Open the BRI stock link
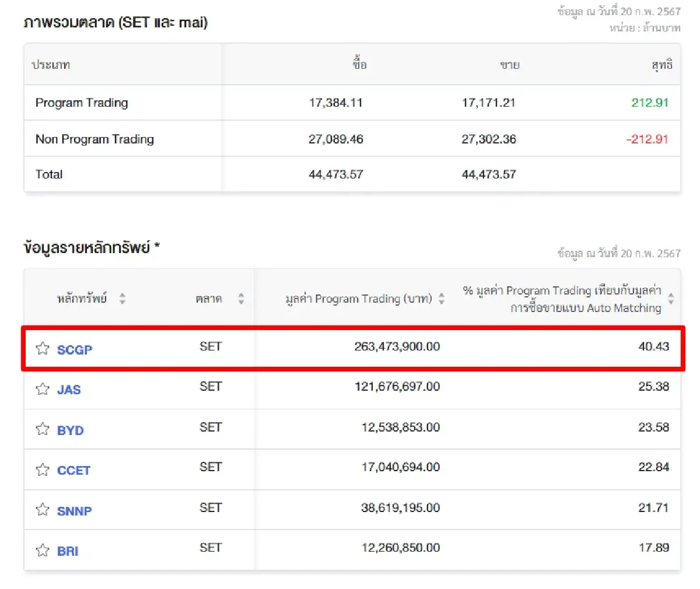Screen dimensions: 700x589 point(68,551)
